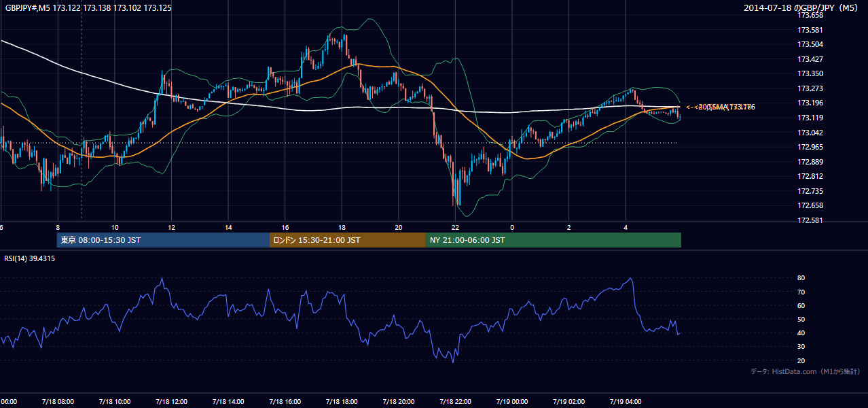This screenshot has height=408, width=868.
Task: Click price axis label 173.042
Action: click(x=810, y=133)
